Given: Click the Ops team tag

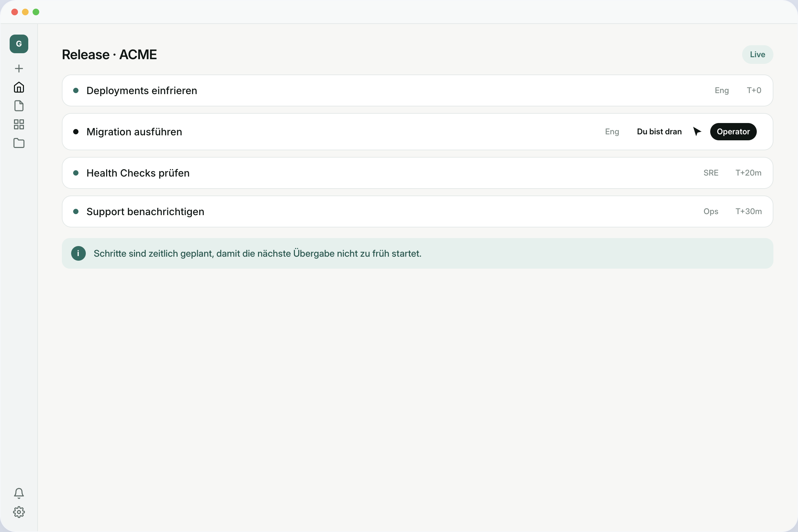Looking at the screenshot, I should point(711,212).
